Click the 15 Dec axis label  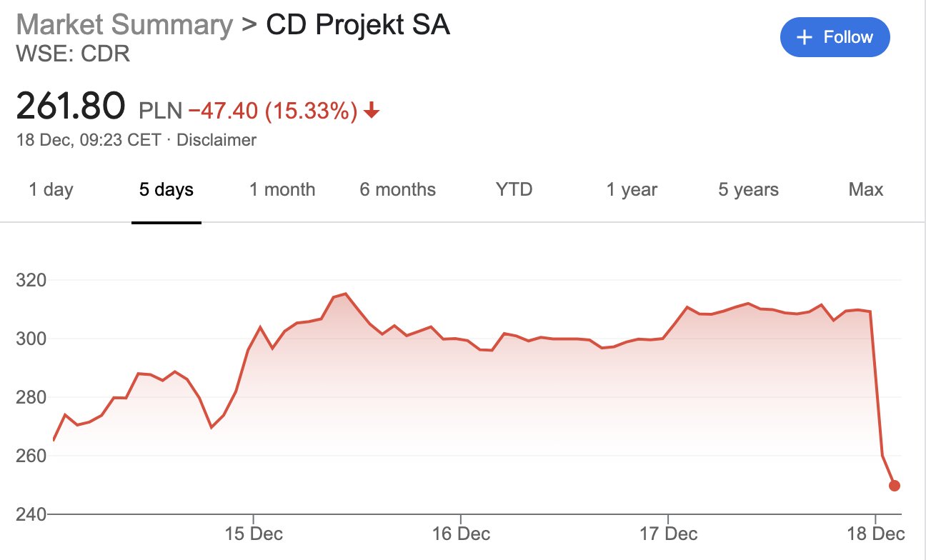[x=254, y=534]
